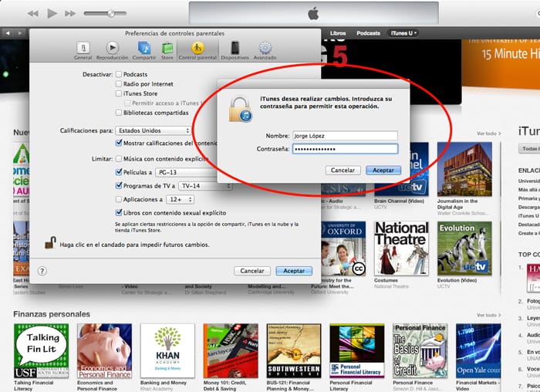Uncheck the Programas de TV a checkbox
The width and height of the screenshot is (540, 392).
click(x=119, y=185)
